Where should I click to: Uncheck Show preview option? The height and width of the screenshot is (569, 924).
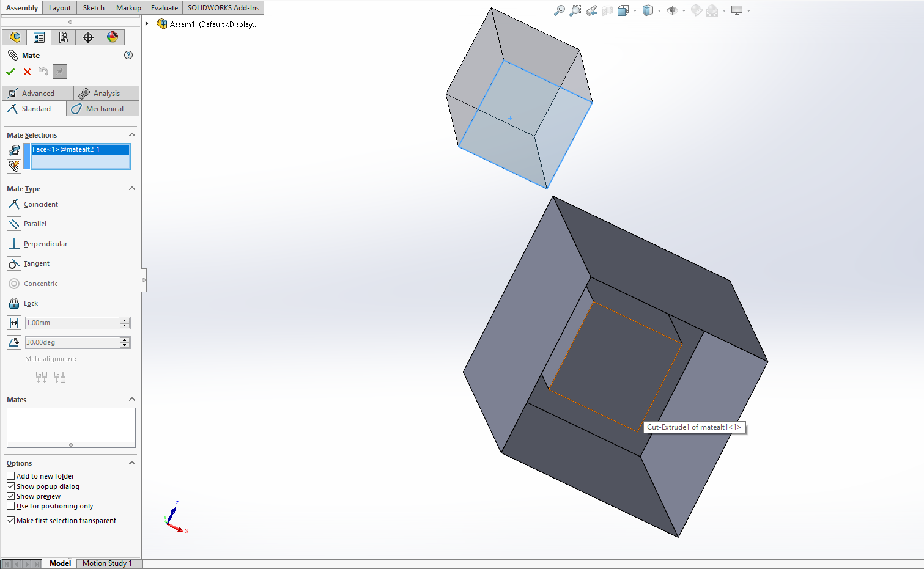tap(11, 496)
